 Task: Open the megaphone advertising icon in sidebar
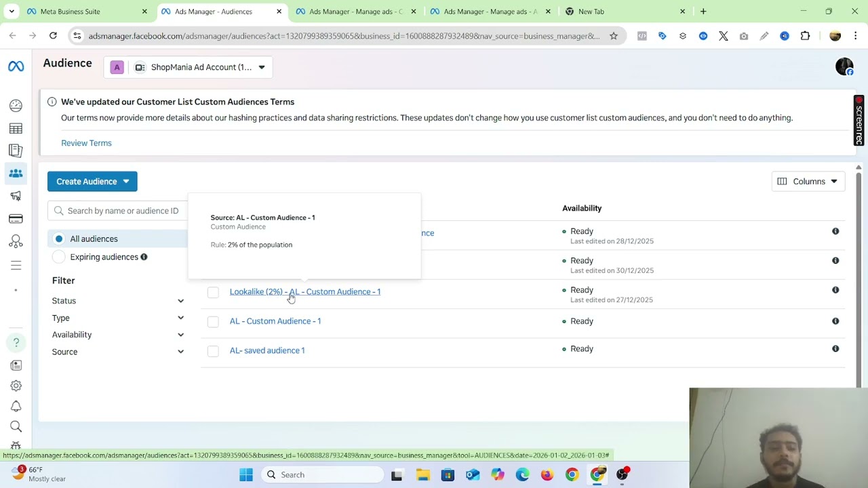pyautogui.click(x=16, y=196)
